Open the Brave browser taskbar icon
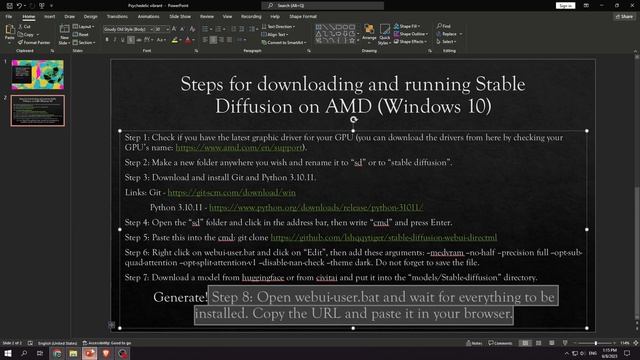Image resolution: width=640 pixels, height=360 pixels. (106, 353)
